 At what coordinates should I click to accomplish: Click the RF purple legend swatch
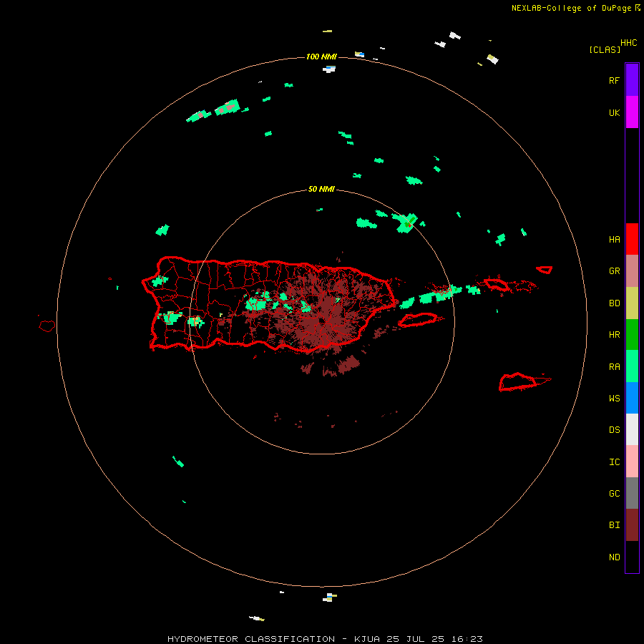pos(632,79)
